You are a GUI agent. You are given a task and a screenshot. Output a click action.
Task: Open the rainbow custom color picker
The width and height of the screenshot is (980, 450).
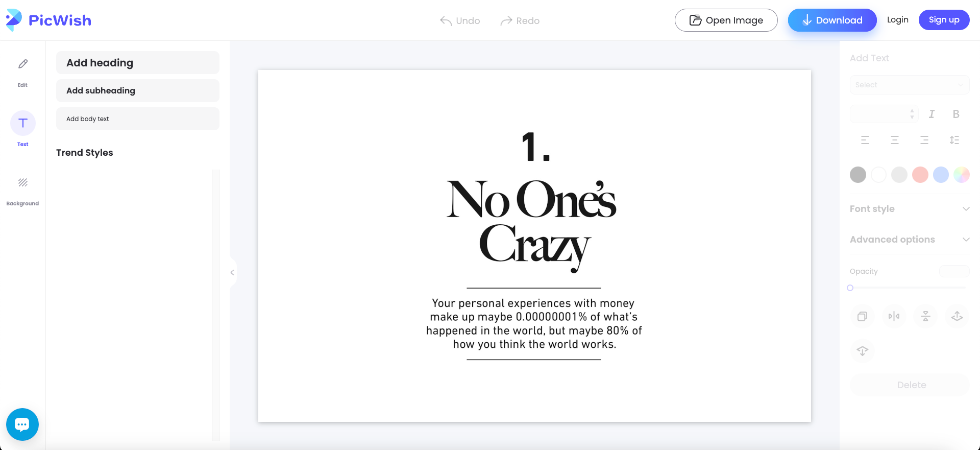[962, 175]
